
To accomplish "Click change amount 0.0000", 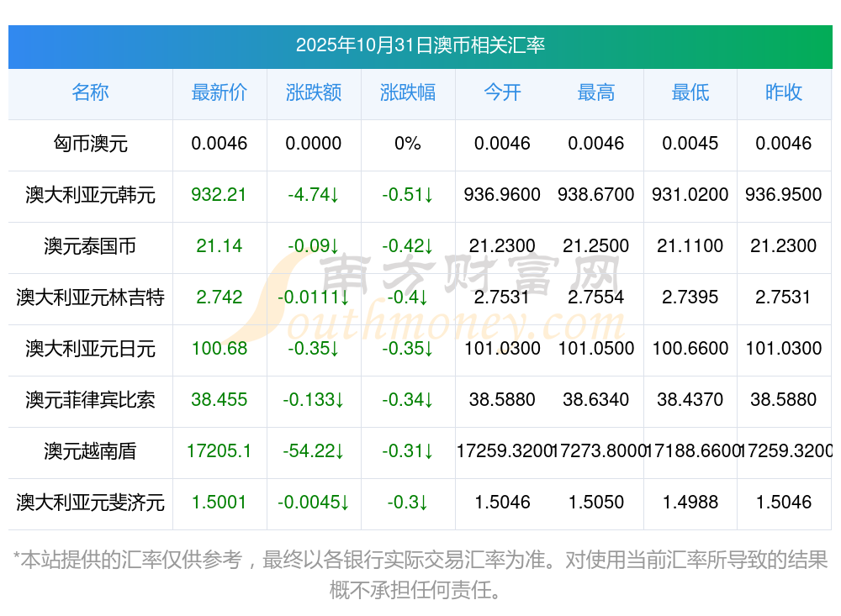I will pos(313,144).
